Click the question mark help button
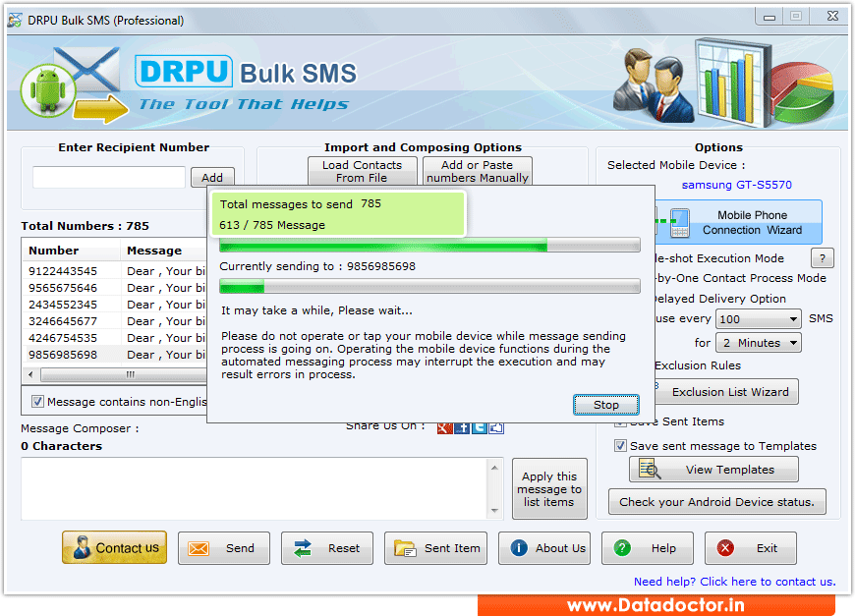 (x=823, y=257)
